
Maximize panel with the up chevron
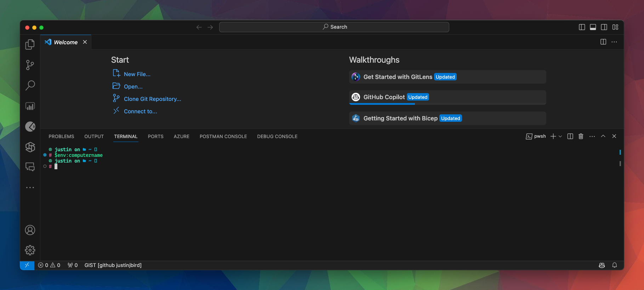coord(603,136)
